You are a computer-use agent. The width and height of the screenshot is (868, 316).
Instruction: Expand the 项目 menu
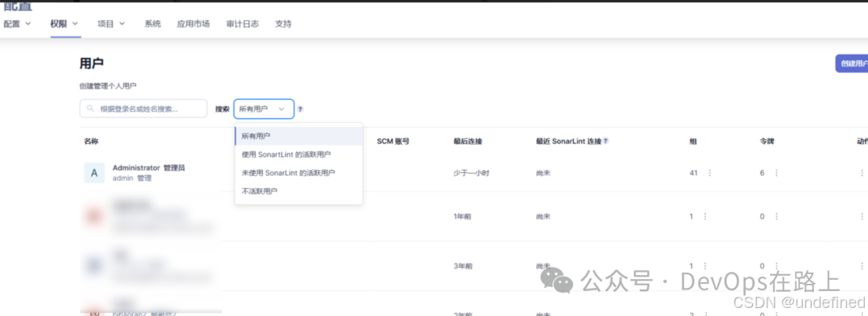coord(111,24)
